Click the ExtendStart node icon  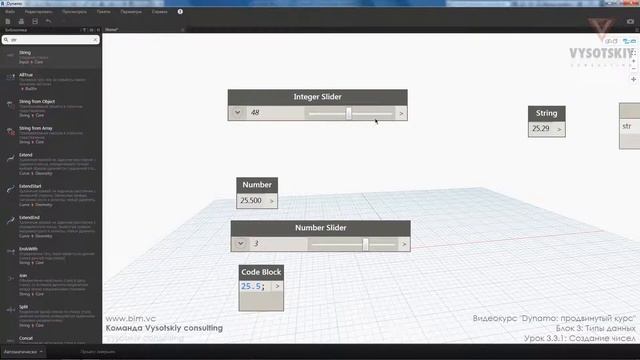10,189
